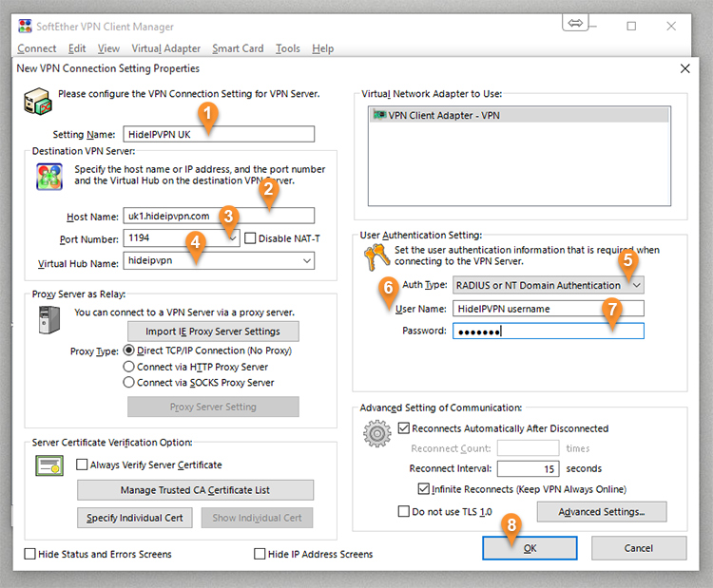Click the SoftEther VPN Client Manager app icon

coord(25,27)
